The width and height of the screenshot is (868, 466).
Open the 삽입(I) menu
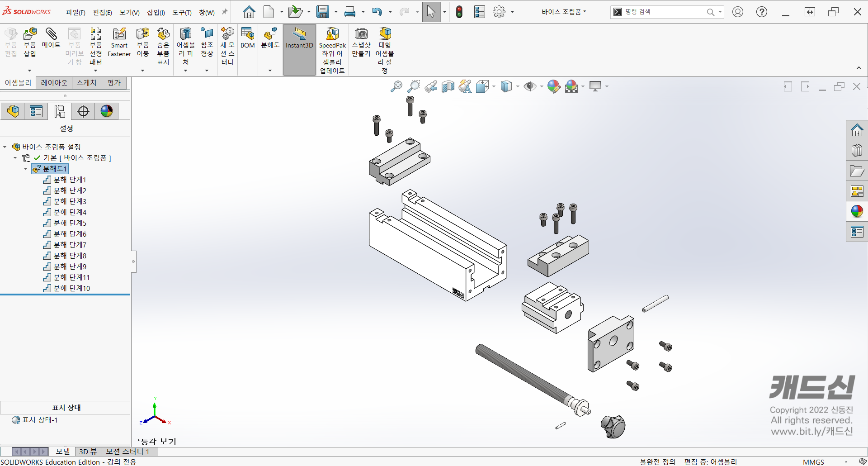(156, 13)
